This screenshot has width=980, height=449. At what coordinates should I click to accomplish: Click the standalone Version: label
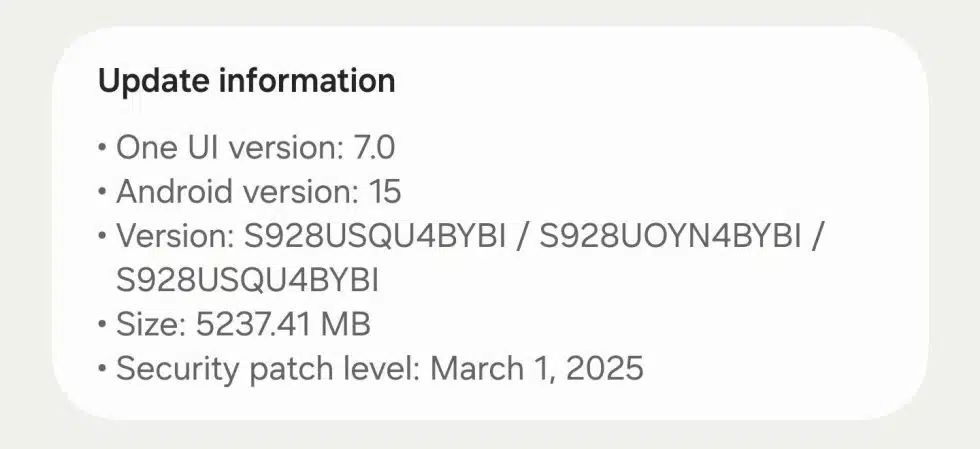[174, 237]
